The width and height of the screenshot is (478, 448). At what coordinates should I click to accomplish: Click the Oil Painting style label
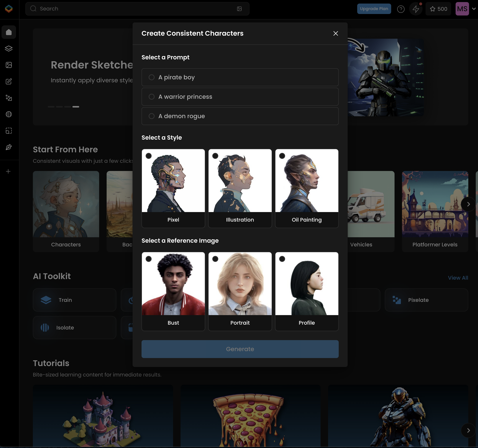tap(307, 220)
